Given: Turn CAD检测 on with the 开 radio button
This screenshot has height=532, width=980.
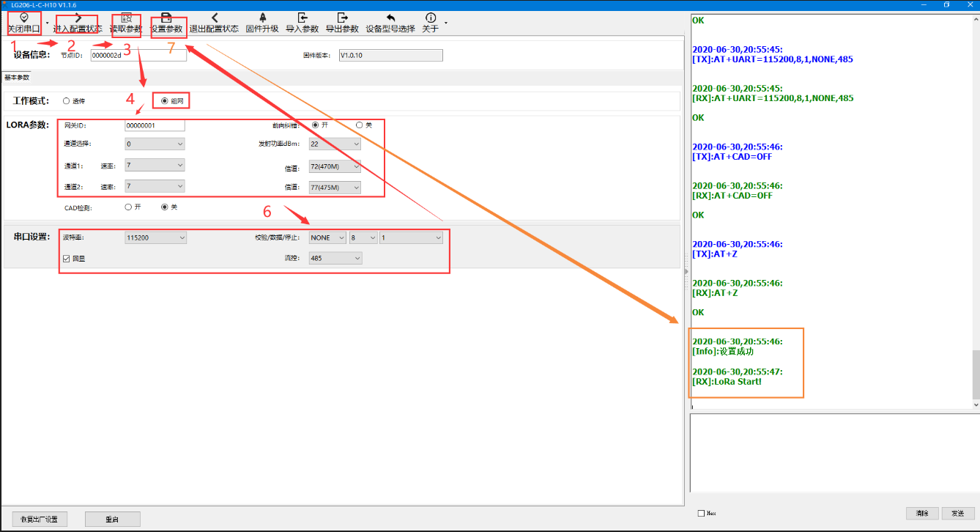Looking at the screenshot, I should pyautogui.click(x=128, y=207).
